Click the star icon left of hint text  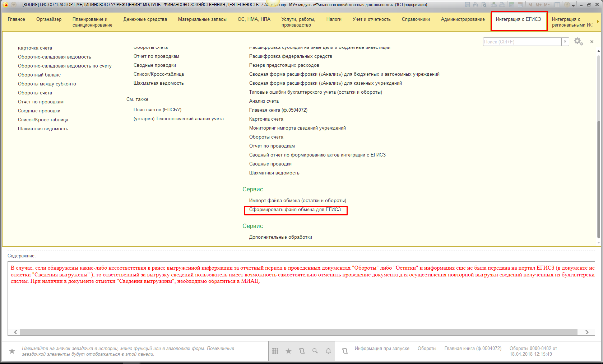12,351
